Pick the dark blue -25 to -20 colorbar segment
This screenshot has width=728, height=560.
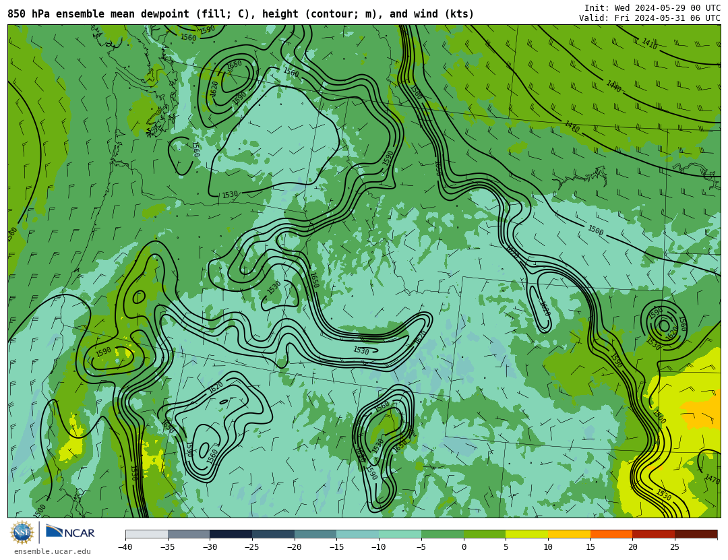pyautogui.click(x=274, y=534)
